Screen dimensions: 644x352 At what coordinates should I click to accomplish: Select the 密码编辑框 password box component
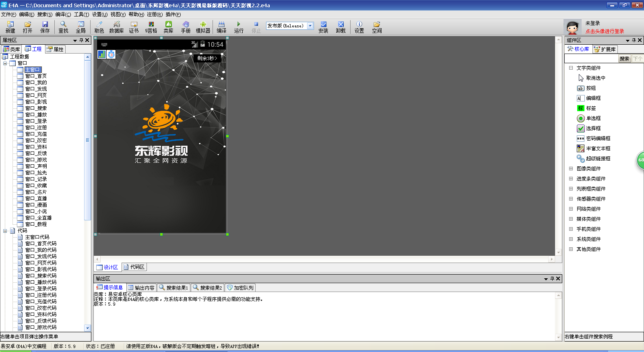[x=594, y=139]
